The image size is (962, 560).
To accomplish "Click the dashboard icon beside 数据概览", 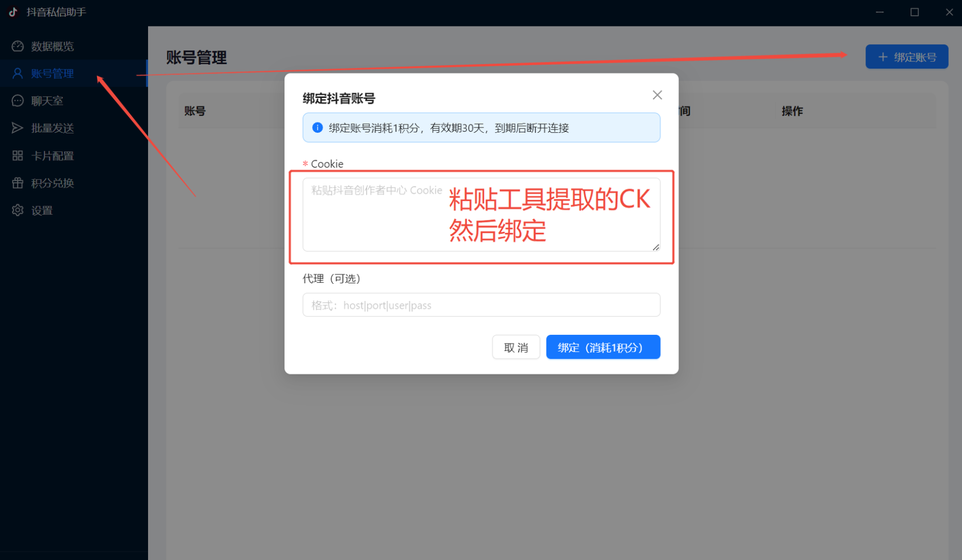I will point(18,46).
